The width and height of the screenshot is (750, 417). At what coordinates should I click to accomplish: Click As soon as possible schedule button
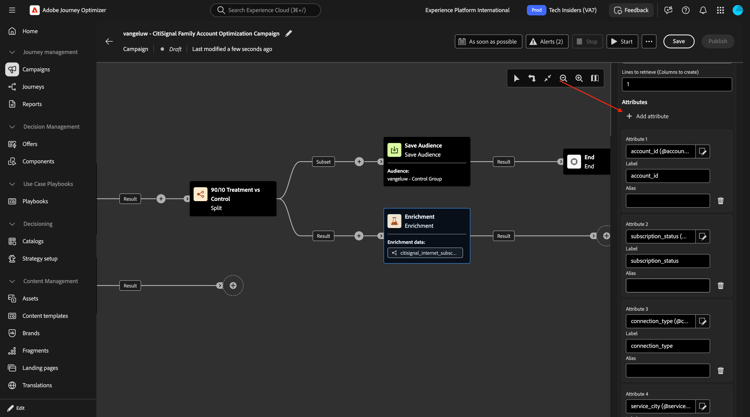coord(488,42)
